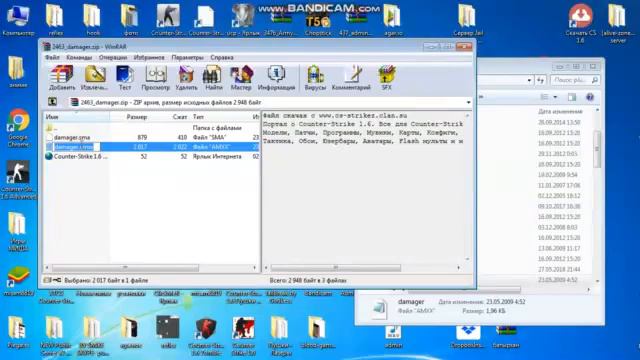640x360 pixels.
Task: Expand the WinRAR archive path dropdown
Action: pyautogui.click(x=468, y=102)
